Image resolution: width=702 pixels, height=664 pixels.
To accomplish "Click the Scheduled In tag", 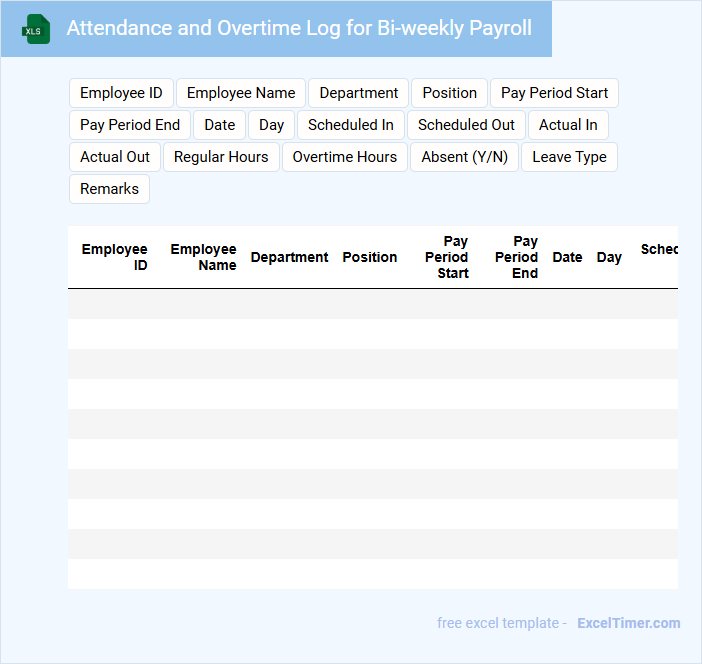I will pyautogui.click(x=350, y=125).
